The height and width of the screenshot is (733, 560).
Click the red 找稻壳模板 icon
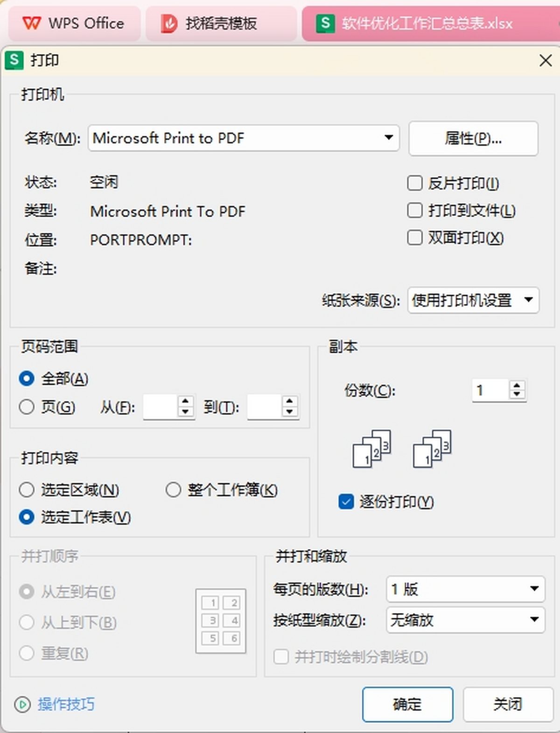(169, 23)
